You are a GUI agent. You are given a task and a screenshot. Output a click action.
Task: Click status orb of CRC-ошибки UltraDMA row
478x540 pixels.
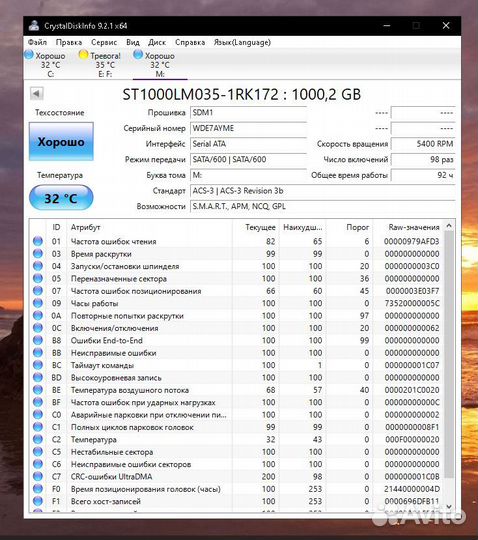coord(38,477)
